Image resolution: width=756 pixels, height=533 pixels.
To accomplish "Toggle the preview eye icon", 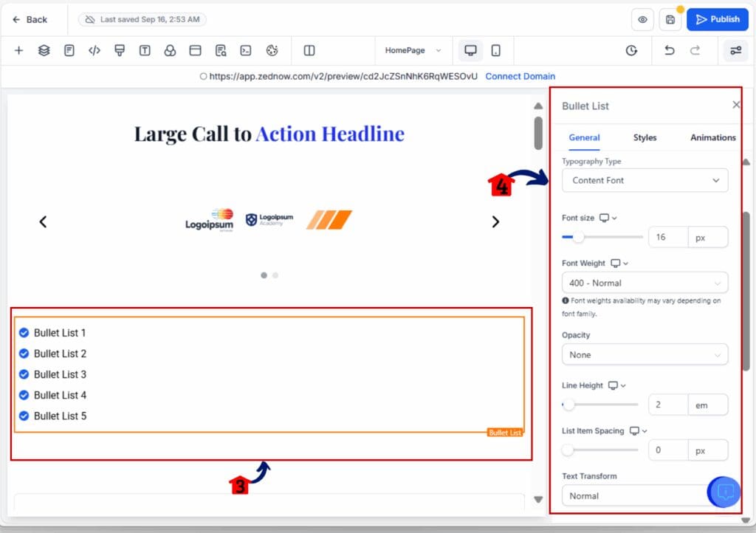I will click(642, 20).
